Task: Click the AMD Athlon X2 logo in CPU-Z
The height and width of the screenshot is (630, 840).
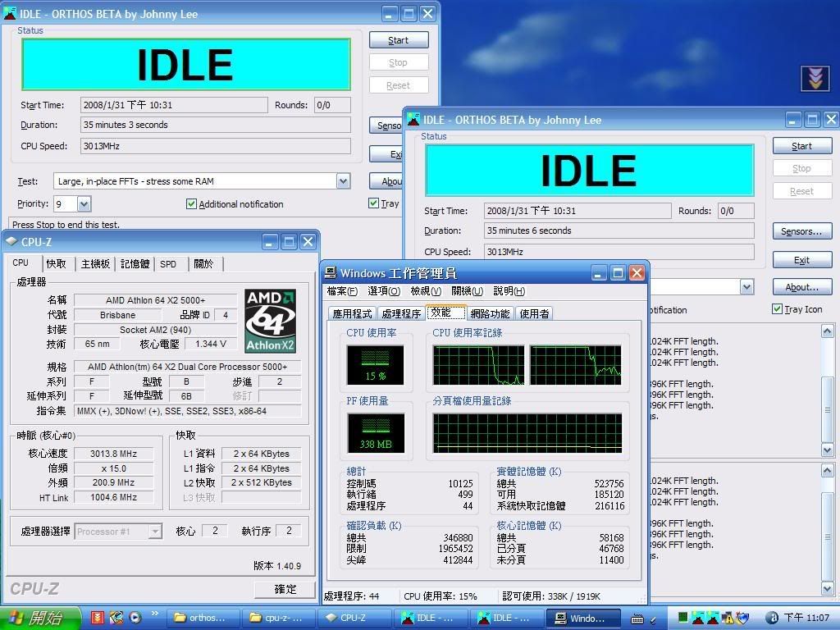Action: 271,321
